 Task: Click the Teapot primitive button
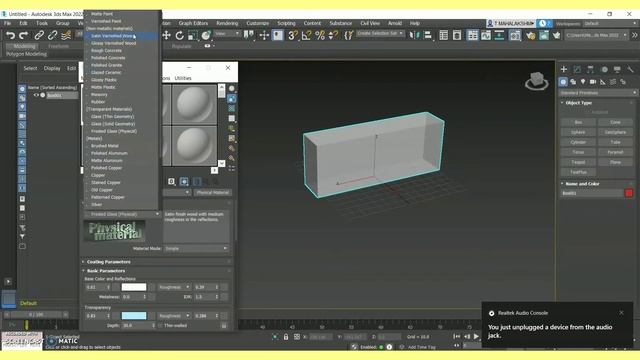pos(578,162)
